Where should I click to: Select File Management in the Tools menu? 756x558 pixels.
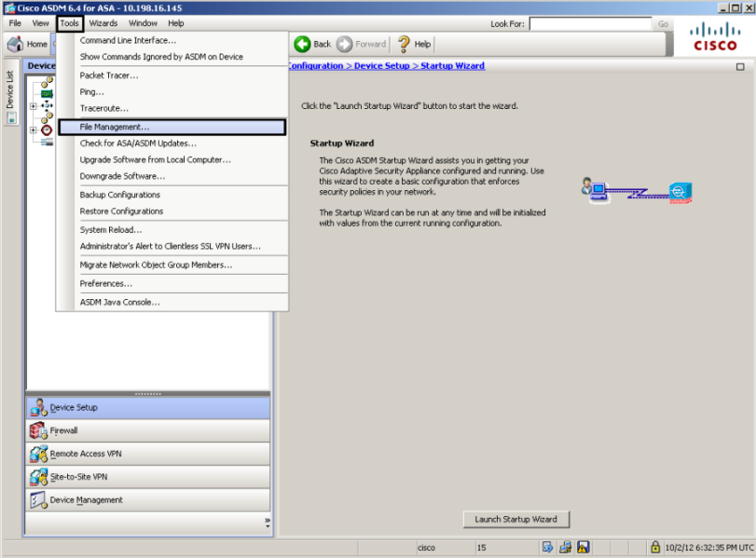point(172,128)
